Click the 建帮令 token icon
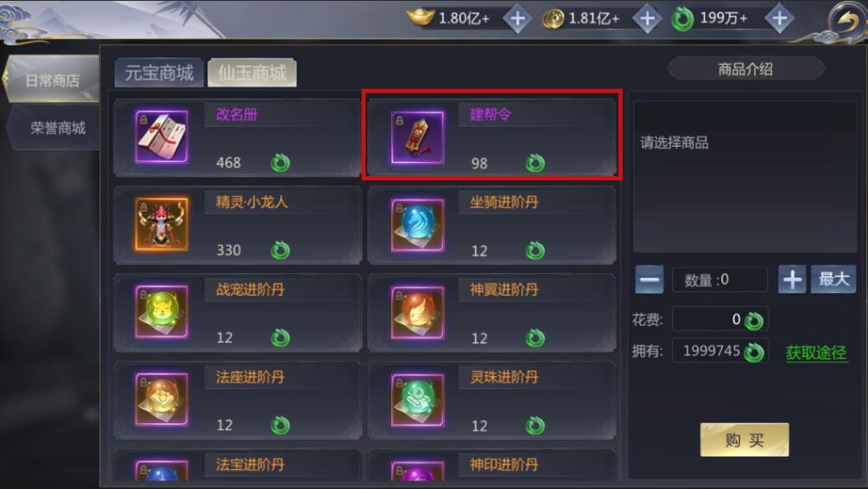The width and height of the screenshot is (868, 489). 417,137
